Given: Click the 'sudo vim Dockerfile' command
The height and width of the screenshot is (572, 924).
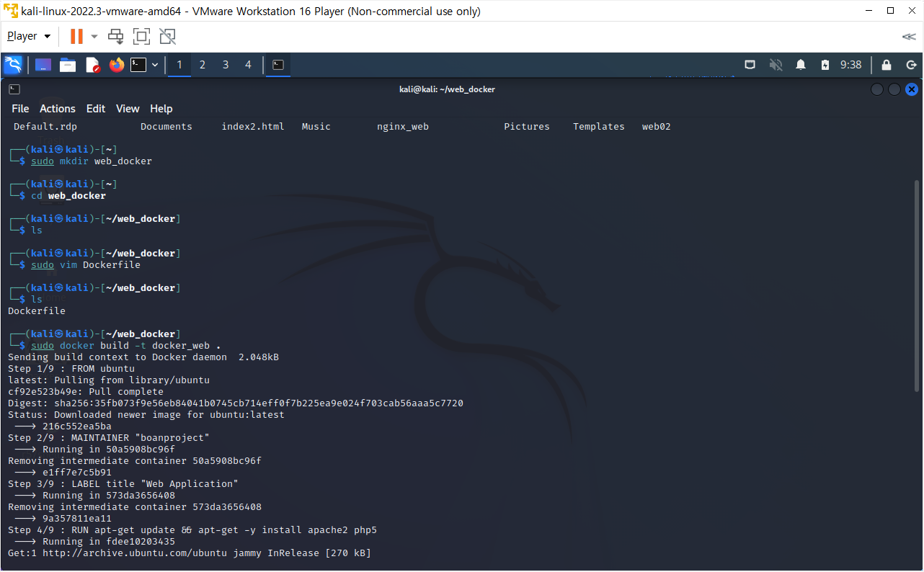Looking at the screenshot, I should [x=86, y=265].
